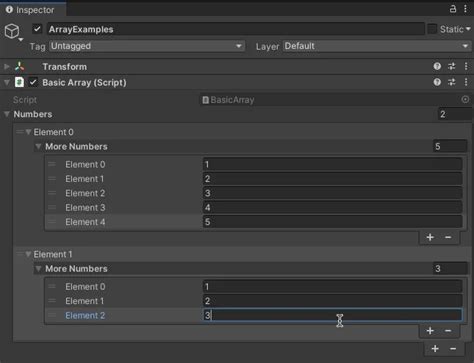474x363 pixels.
Task: Expand the Transform component foldout
Action: 7,66
